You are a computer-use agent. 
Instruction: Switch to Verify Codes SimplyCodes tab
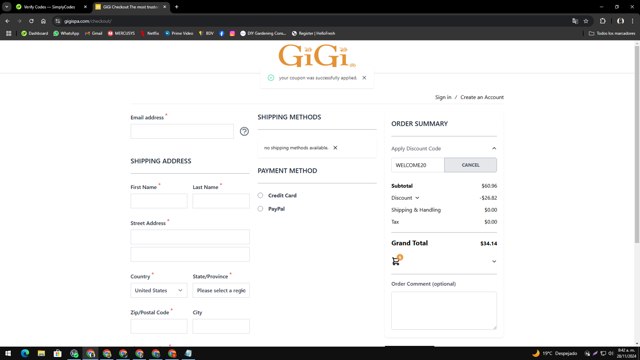(x=49, y=7)
